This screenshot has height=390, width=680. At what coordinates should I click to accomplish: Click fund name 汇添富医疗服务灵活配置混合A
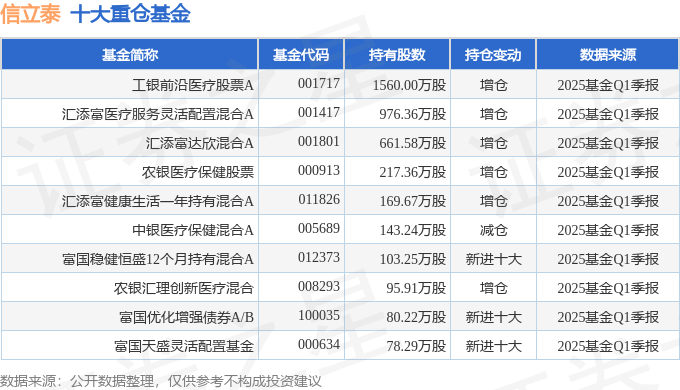[157, 114]
